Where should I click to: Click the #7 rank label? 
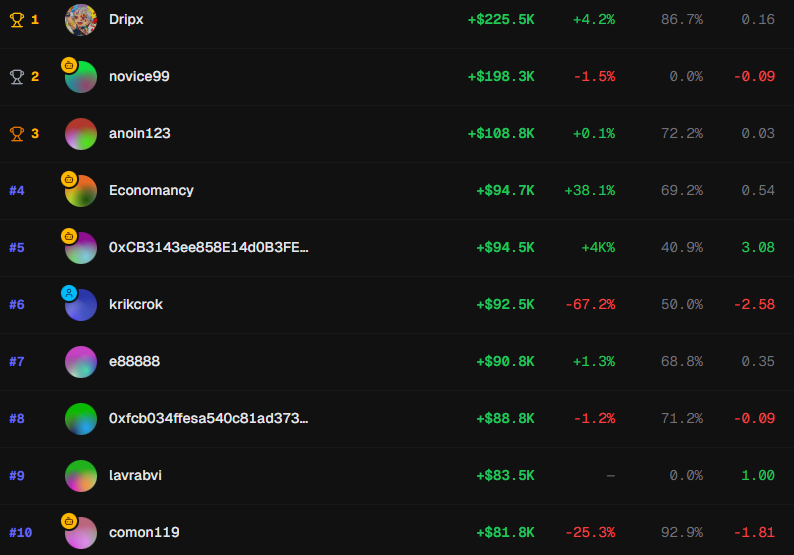pos(17,362)
